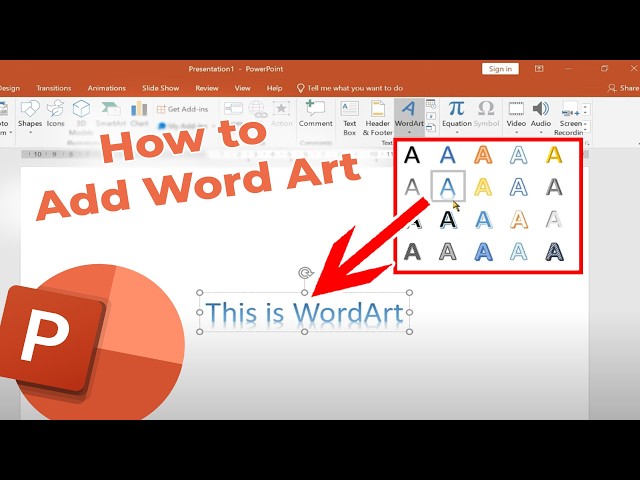Open the Shapes gallery

click(30, 116)
